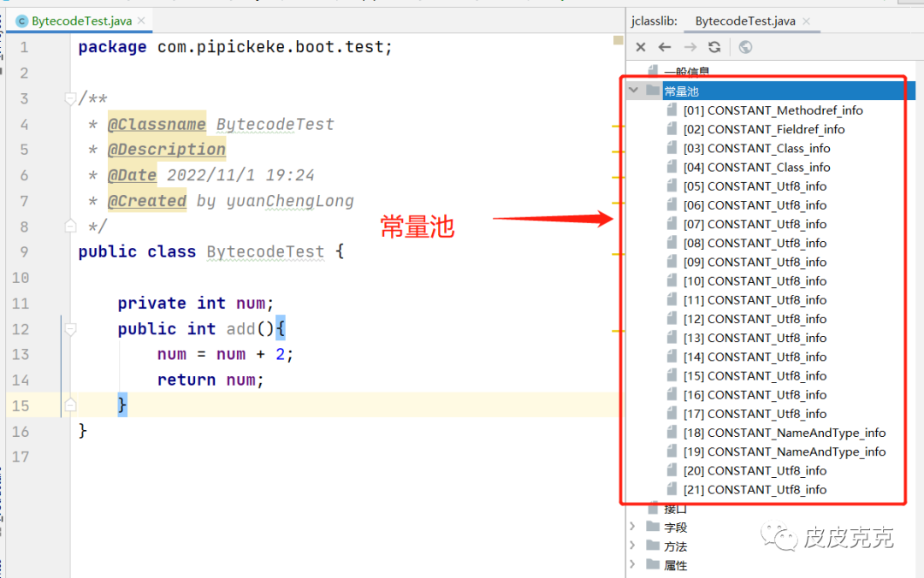Click the inspection status indicator above scrollbar

(618, 40)
